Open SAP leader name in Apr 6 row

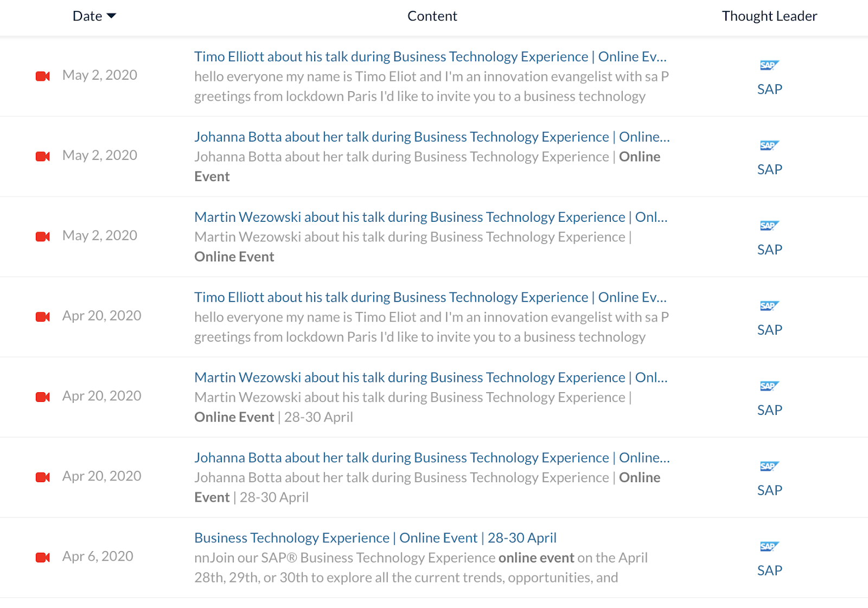[x=770, y=571]
